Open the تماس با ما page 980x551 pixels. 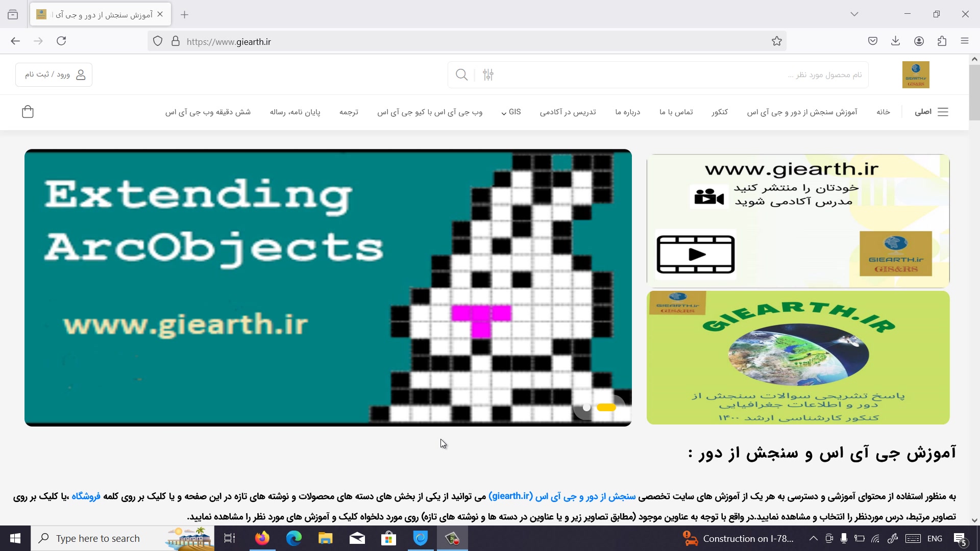(x=676, y=112)
